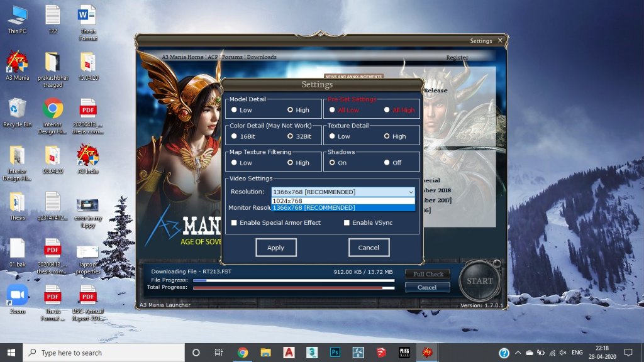Viewport: 644px width, 362px height.
Task: Select the Recycle Bin icon
Action: [17, 112]
